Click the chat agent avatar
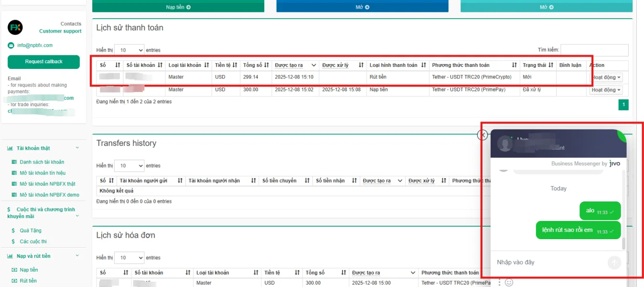 pyautogui.click(x=504, y=143)
